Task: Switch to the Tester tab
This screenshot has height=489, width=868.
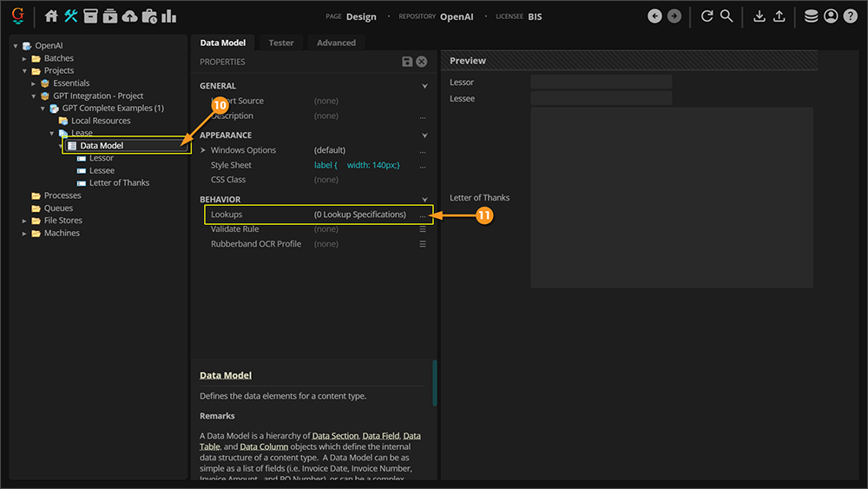Action: pyautogui.click(x=280, y=43)
